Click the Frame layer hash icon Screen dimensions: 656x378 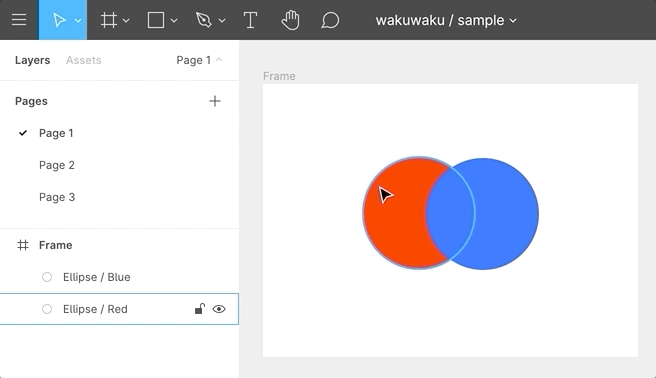[23, 245]
